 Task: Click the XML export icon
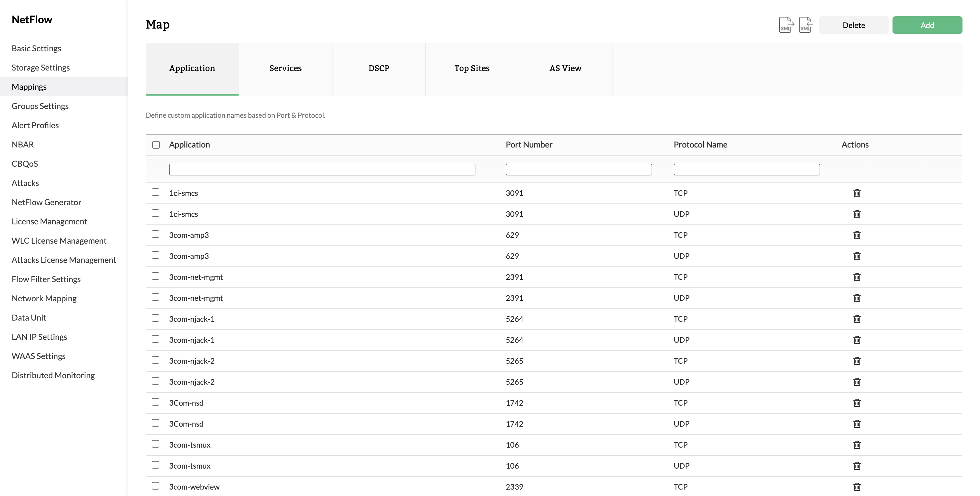[x=786, y=25]
